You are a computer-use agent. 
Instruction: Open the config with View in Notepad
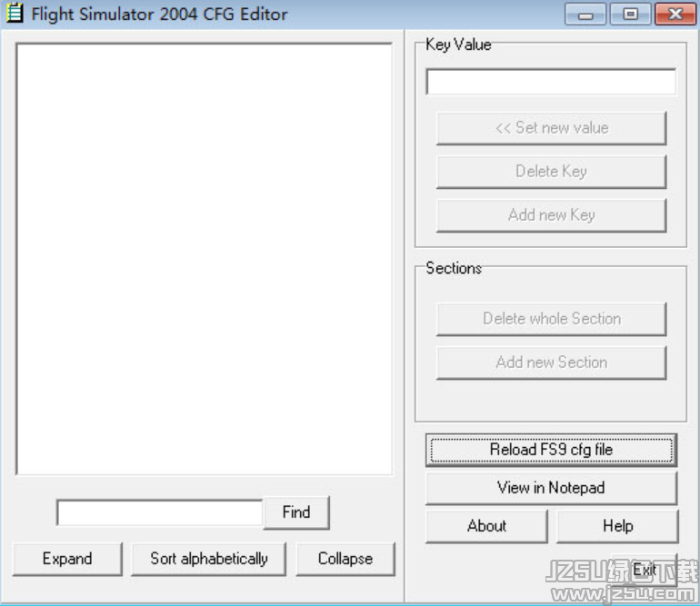tap(551, 488)
